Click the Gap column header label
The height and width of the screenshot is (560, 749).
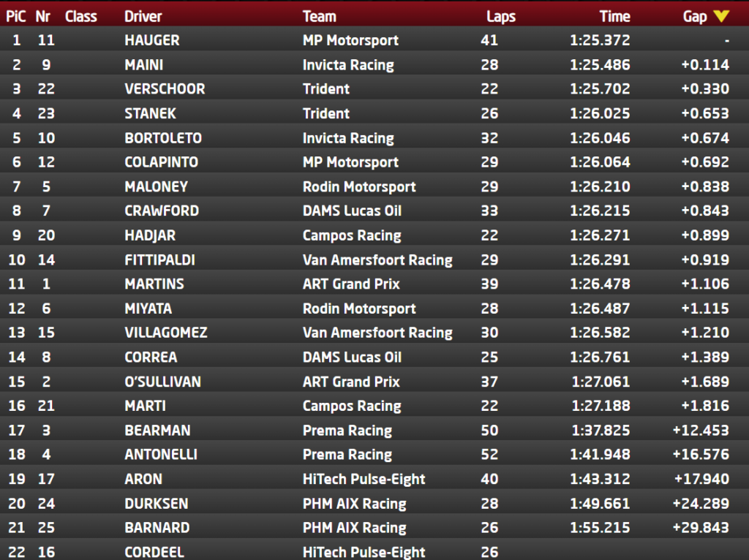694,16
